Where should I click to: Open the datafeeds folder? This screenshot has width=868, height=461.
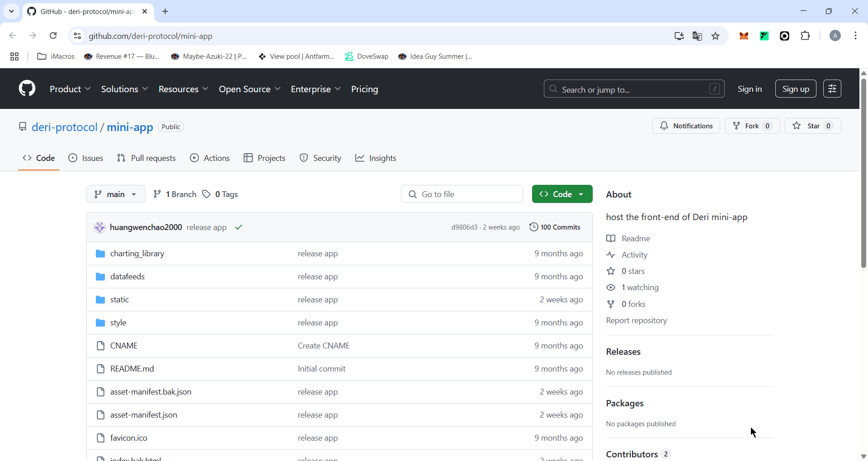tap(127, 277)
